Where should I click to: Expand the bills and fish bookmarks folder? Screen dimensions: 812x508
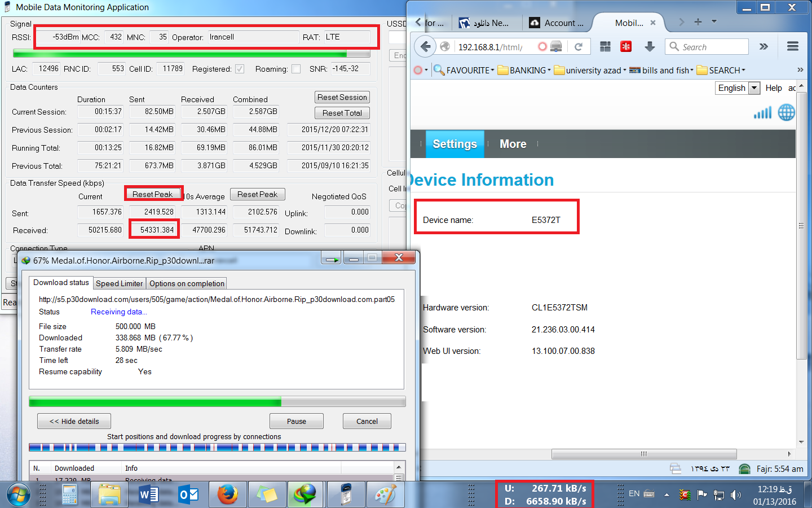pyautogui.click(x=661, y=70)
